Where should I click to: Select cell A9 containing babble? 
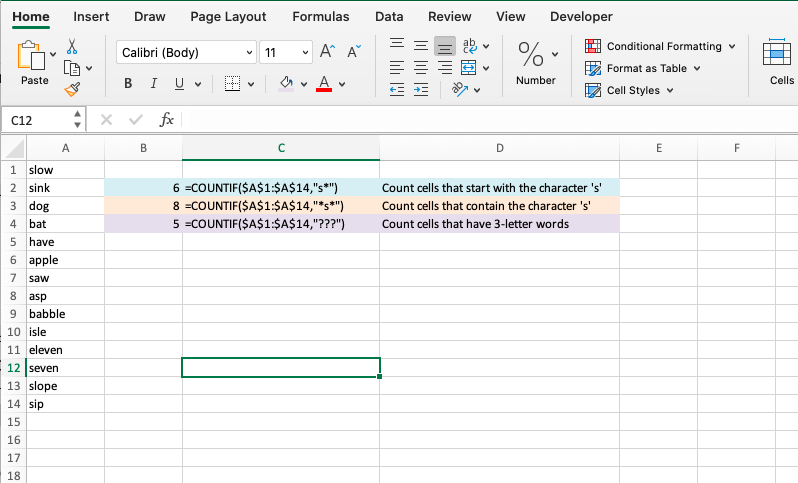(x=66, y=314)
